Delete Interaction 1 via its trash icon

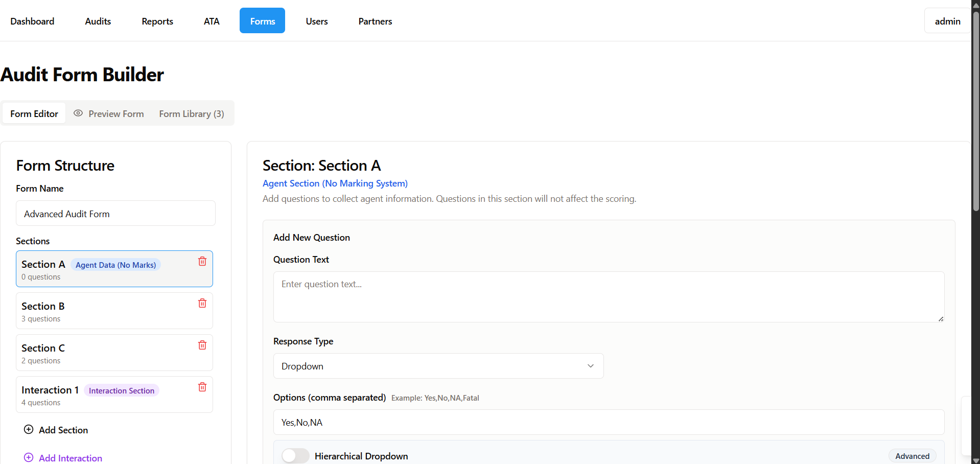pos(202,387)
